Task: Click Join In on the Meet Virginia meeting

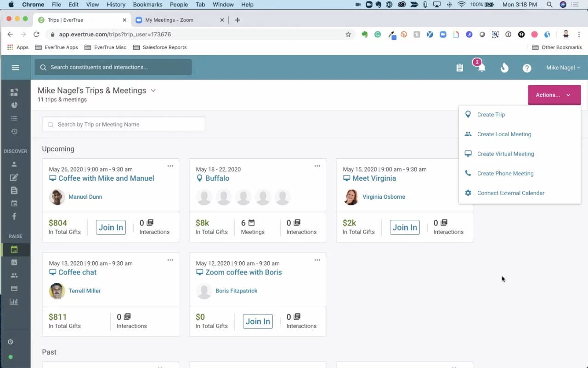Action: (404, 227)
